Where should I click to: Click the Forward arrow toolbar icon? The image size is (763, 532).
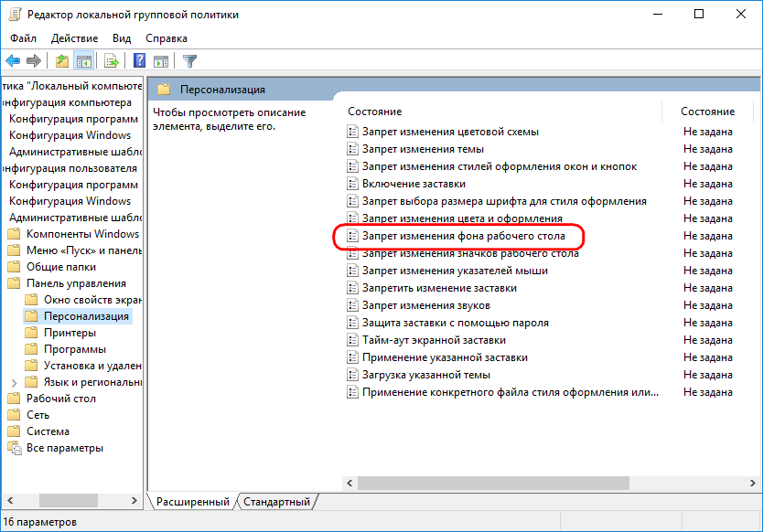tap(34, 60)
